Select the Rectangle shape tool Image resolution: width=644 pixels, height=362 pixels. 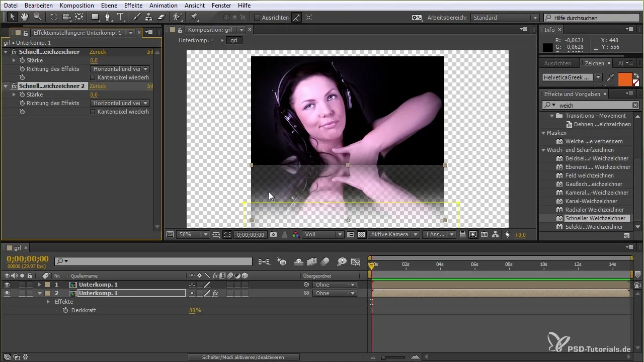tap(95, 17)
